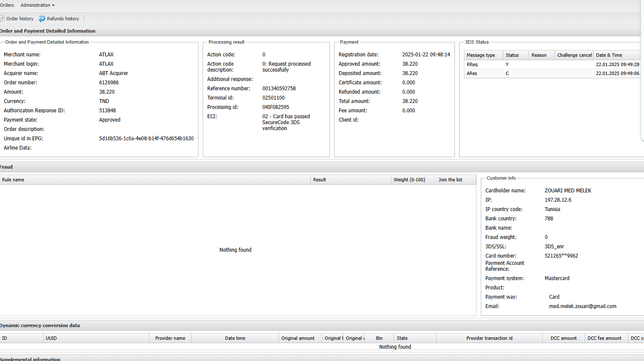
Task: Select the ARes row in 3DS Status
Action: click(472, 73)
